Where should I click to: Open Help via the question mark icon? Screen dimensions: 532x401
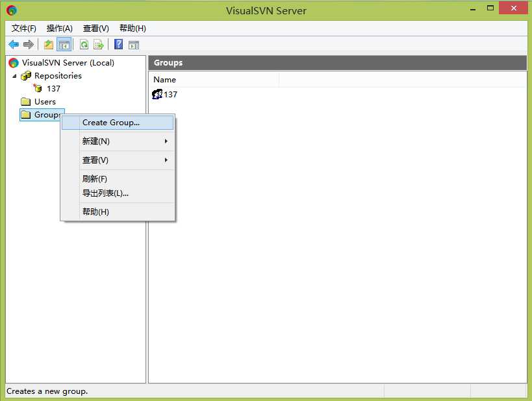click(118, 44)
